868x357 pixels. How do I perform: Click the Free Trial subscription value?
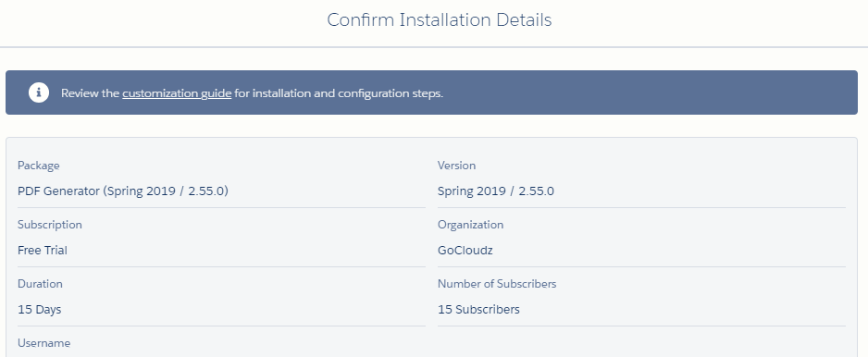coord(42,250)
